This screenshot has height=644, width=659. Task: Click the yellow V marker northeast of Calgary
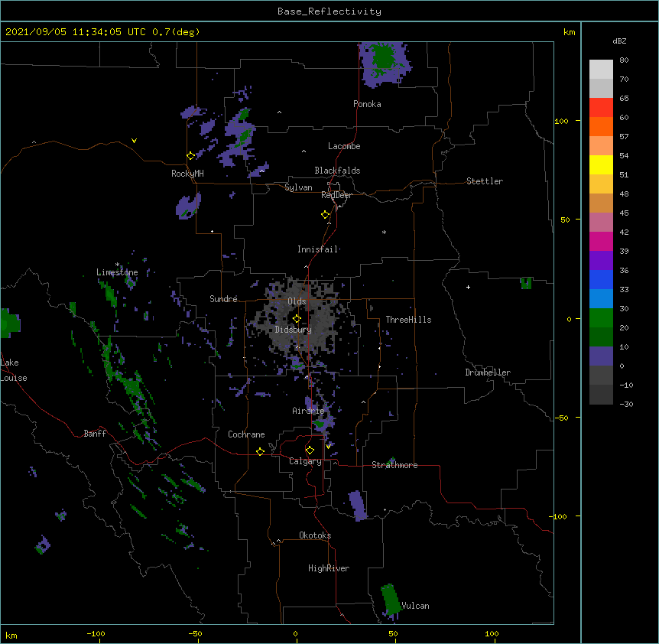pos(328,446)
